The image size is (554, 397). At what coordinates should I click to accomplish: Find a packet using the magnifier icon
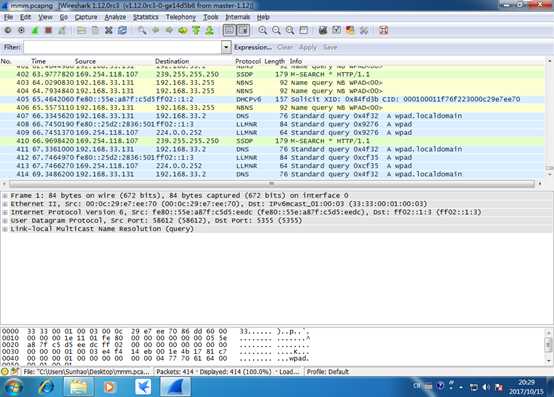(142, 30)
